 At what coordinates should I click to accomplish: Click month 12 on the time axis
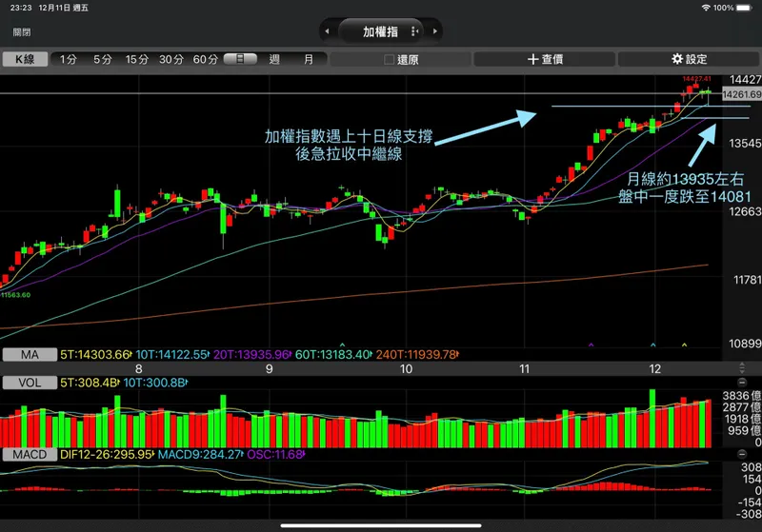click(654, 369)
